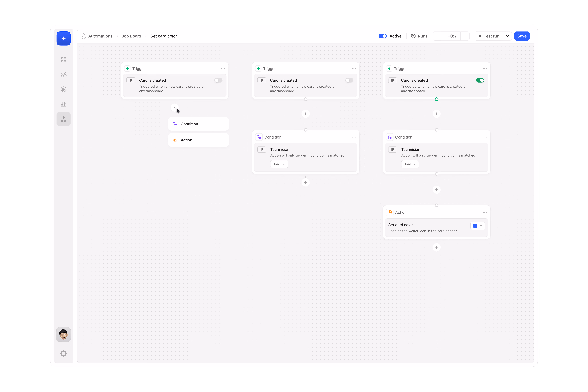Zoom in with the plus button
Viewport: 588px width, 392px height.
(x=465, y=36)
